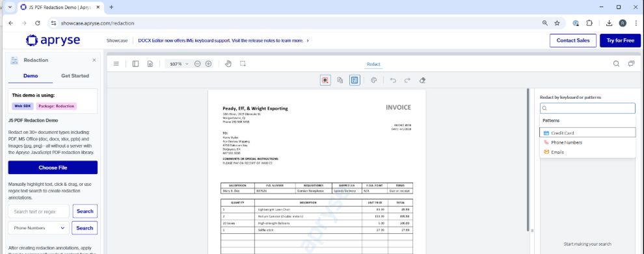Open the Chrome three-dot menu
The image size is (644, 254).
click(x=636, y=23)
